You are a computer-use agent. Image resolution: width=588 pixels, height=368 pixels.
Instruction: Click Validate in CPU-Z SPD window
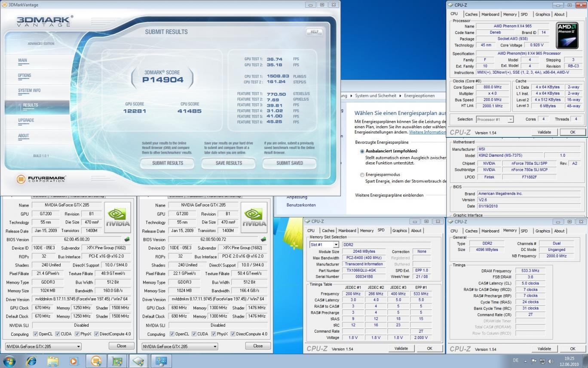pos(401,348)
